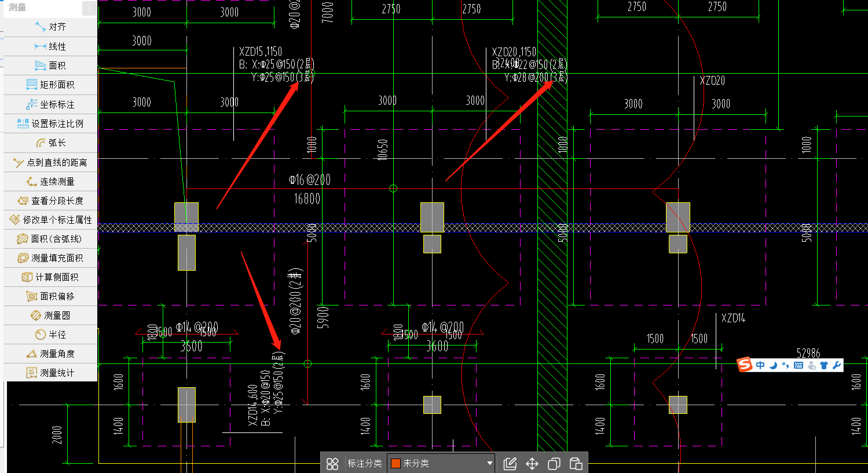Select the 面积偏移 area offset tool
The width and height of the screenshot is (868, 473).
coord(50,296)
